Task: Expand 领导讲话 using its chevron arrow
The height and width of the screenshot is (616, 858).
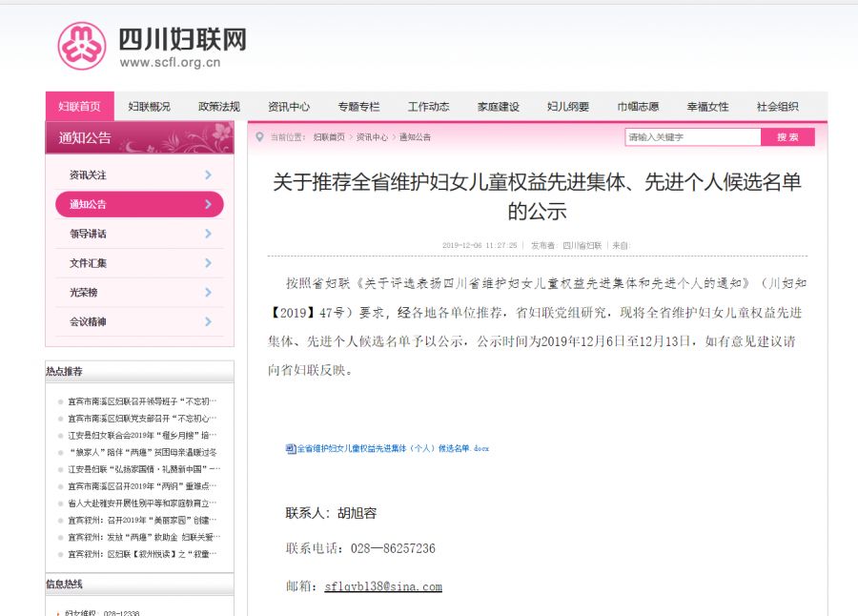Action: click(210, 234)
